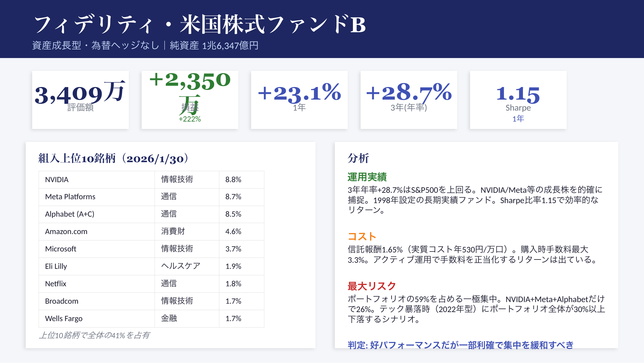Click the red 最大リスク heading
644x363 pixels.
(x=372, y=286)
